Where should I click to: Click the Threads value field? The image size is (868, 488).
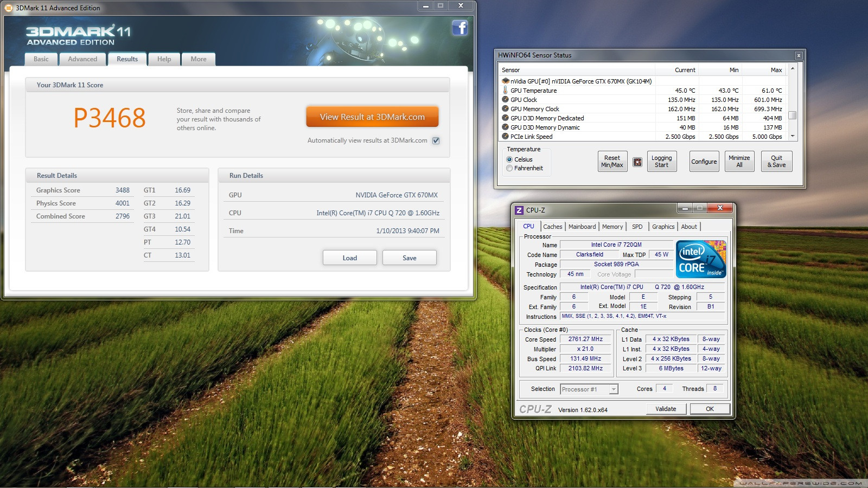click(x=715, y=388)
